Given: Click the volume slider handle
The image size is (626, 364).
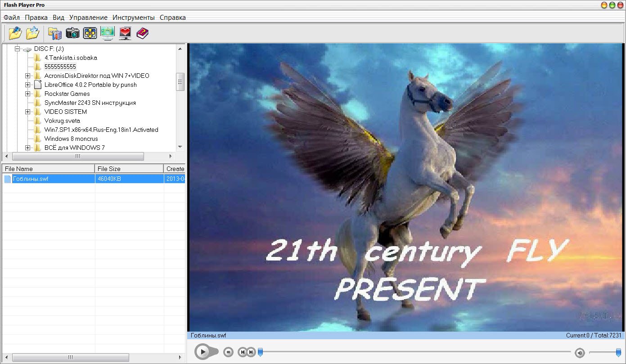Looking at the screenshot, I should [x=618, y=353].
